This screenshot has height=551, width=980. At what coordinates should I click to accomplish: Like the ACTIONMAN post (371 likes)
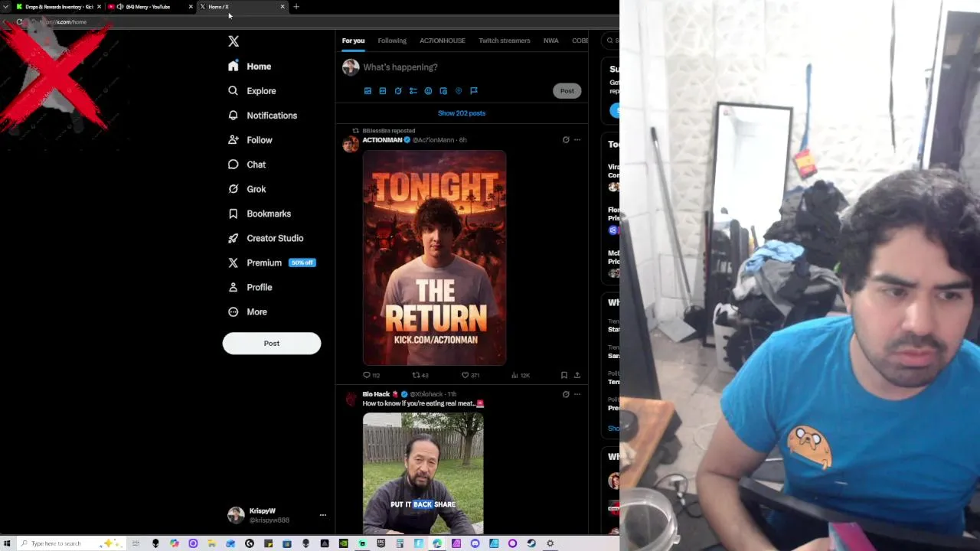(470, 375)
